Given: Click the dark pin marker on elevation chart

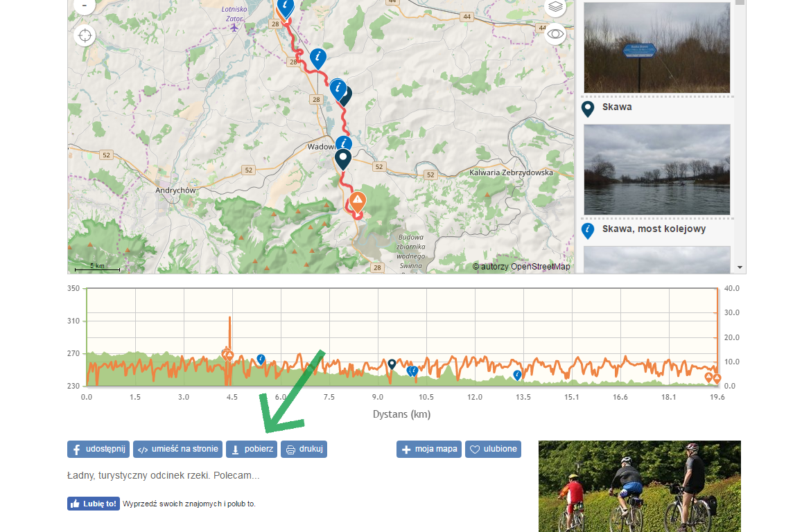Looking at the screenshot, I should pyautogui.click(x=392, y=364).
